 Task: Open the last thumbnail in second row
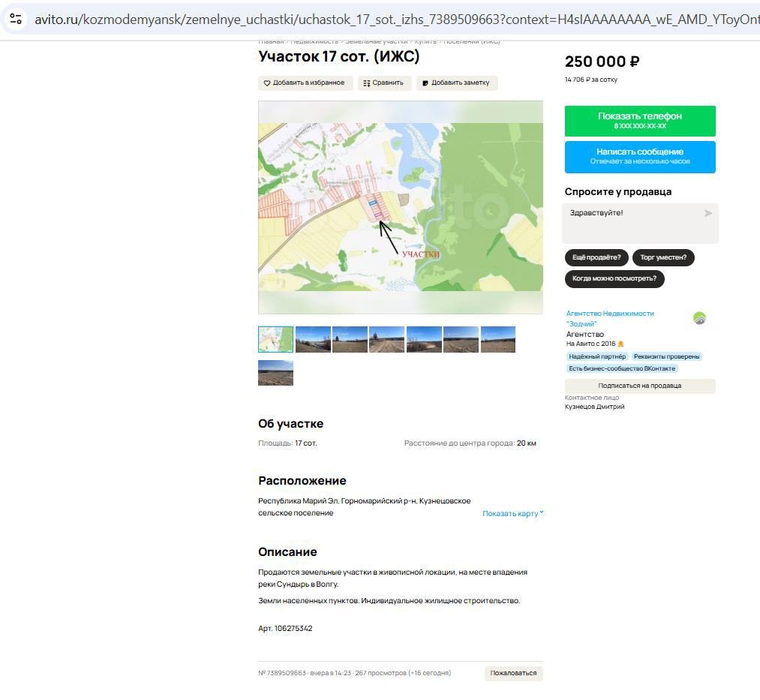pyautogui.click(x=276, y=372)
